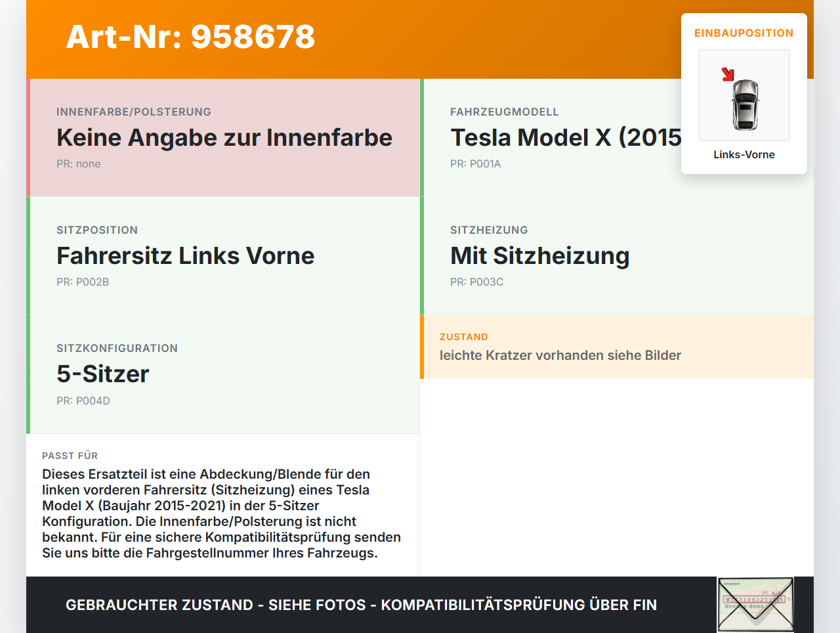Click the green accent bar on Sitzposition card
Image resolution: width=840 pixels, height=633 pixels.
pos(28,255)
